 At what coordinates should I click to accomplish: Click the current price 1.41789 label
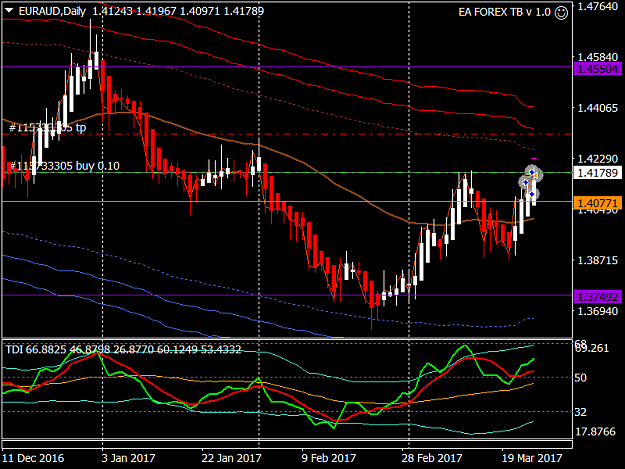597,173
